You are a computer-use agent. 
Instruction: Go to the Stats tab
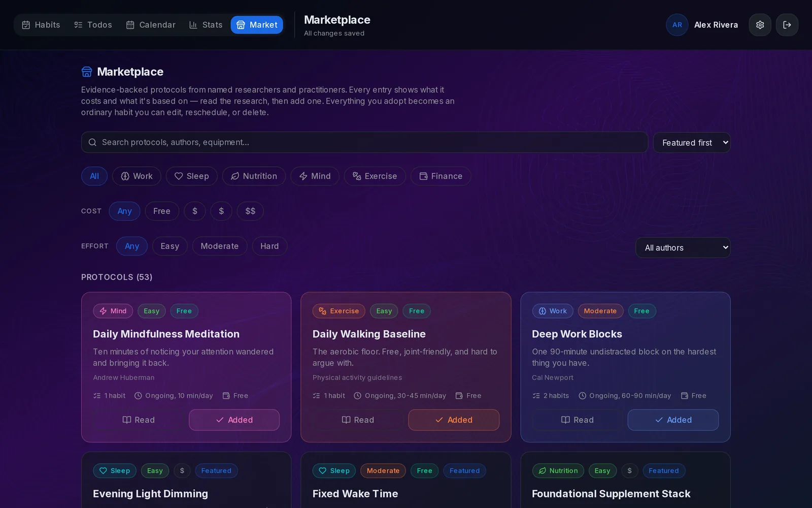click(x=206, y=25)
